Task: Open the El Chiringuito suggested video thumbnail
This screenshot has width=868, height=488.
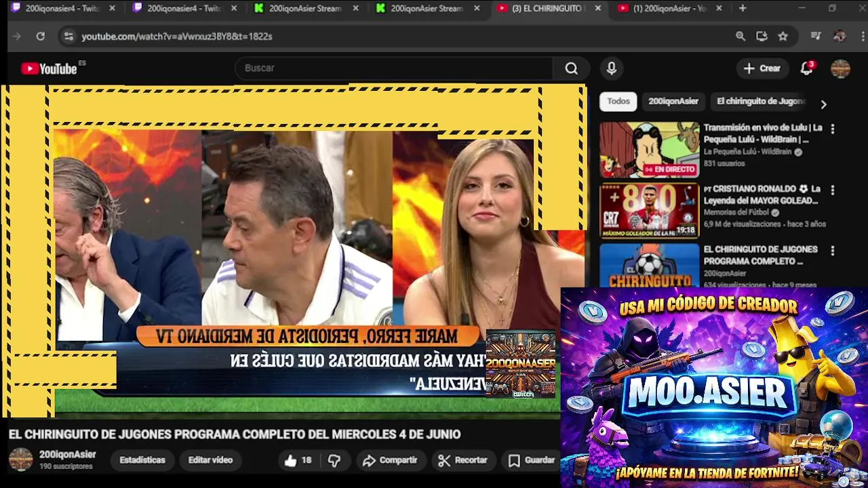Action: point(649,265)
